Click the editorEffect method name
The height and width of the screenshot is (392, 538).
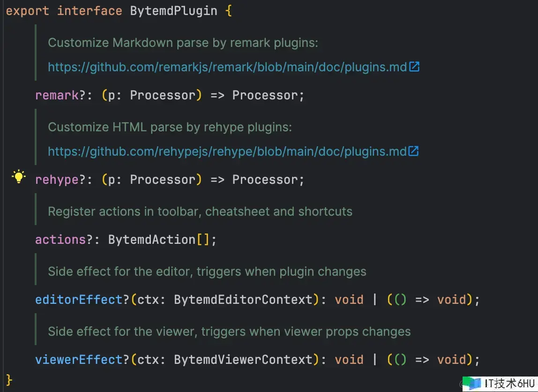point(79,300)
